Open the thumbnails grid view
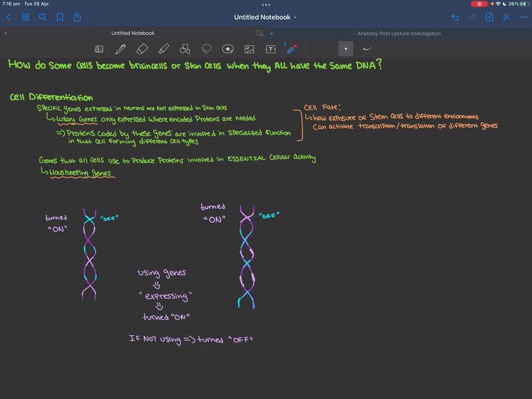 (x=25, y=17)
